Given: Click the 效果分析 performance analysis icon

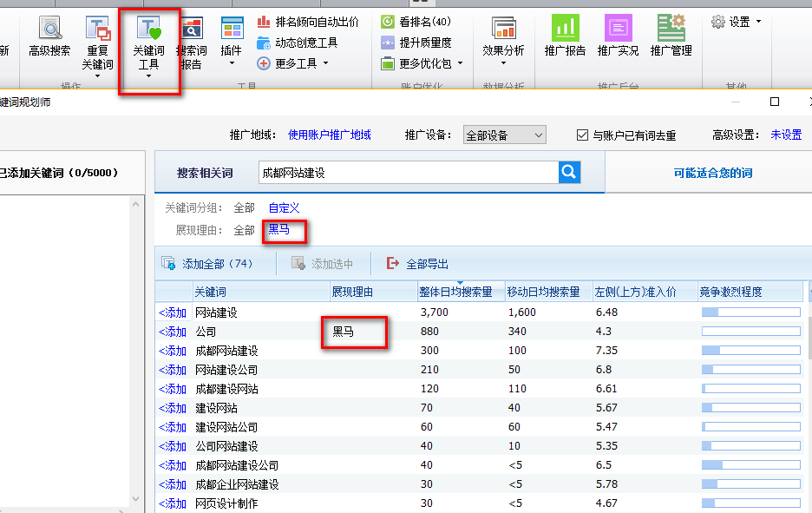Looking at the screenshot, I should pos(503,38).
